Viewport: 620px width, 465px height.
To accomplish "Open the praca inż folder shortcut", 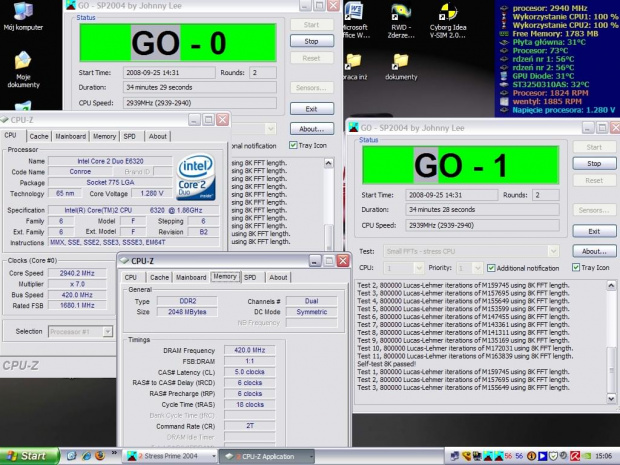I will coord(355,66).
